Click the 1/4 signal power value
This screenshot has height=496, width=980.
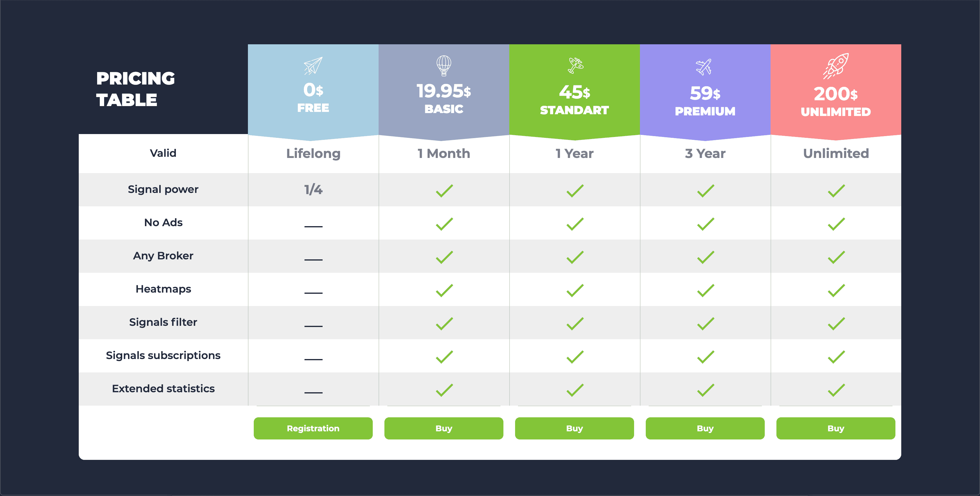313,189
